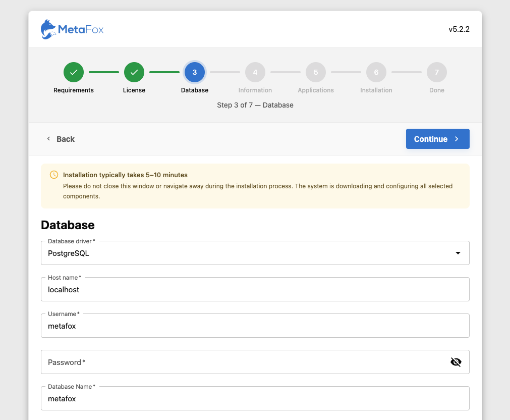Select the Information step 4 circle
The height and width of the screenshot is (420, 510).
(x=255, y=72)
